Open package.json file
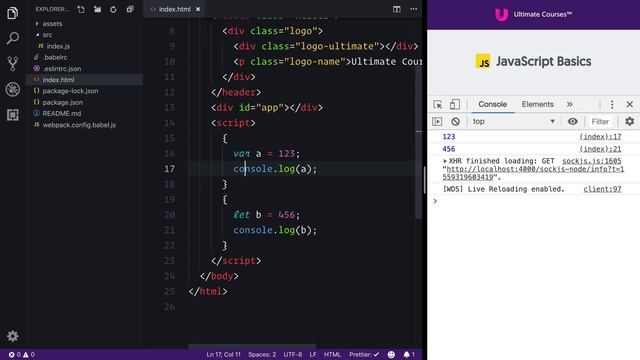This screenshot has height=360, width=640. (x=62, y=102)
